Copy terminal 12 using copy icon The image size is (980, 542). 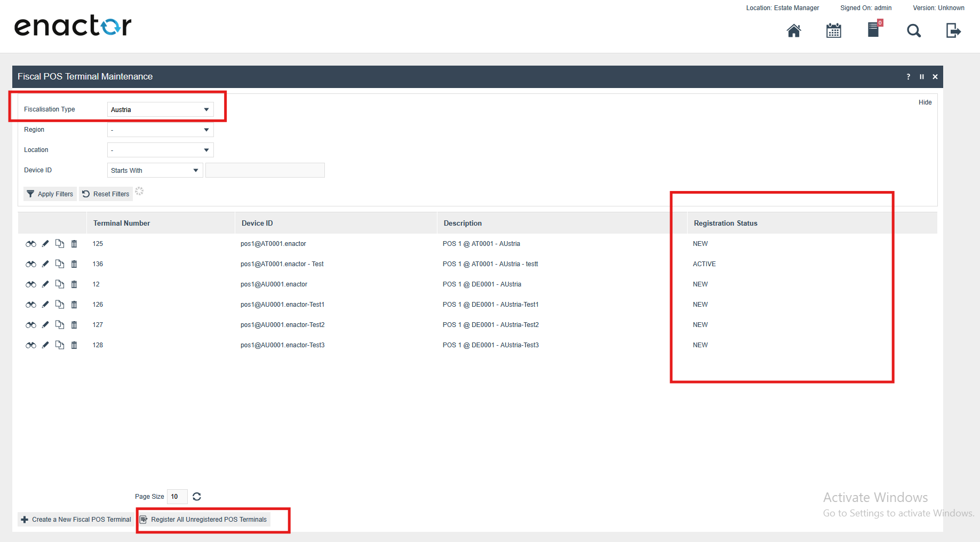[60, 284]
